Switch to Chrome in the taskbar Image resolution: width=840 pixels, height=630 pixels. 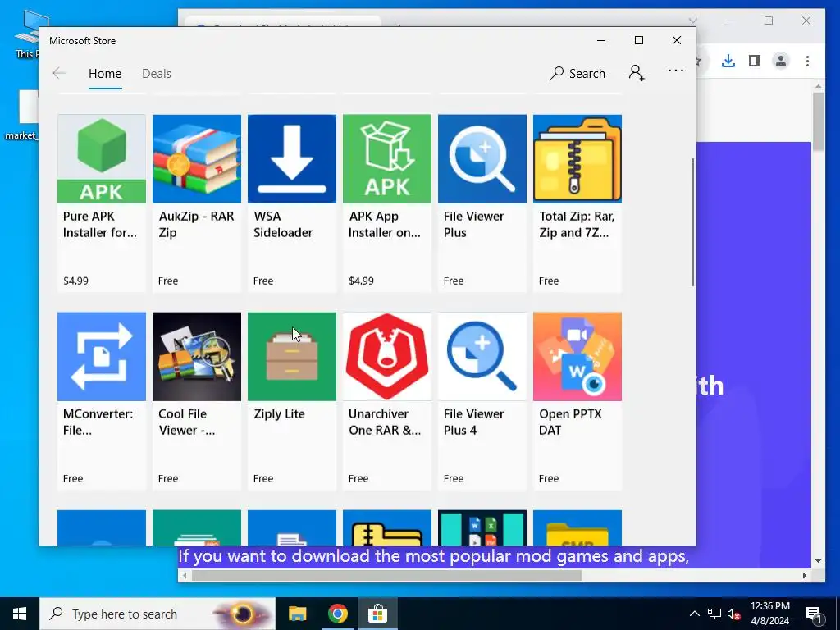coord(337,614)
